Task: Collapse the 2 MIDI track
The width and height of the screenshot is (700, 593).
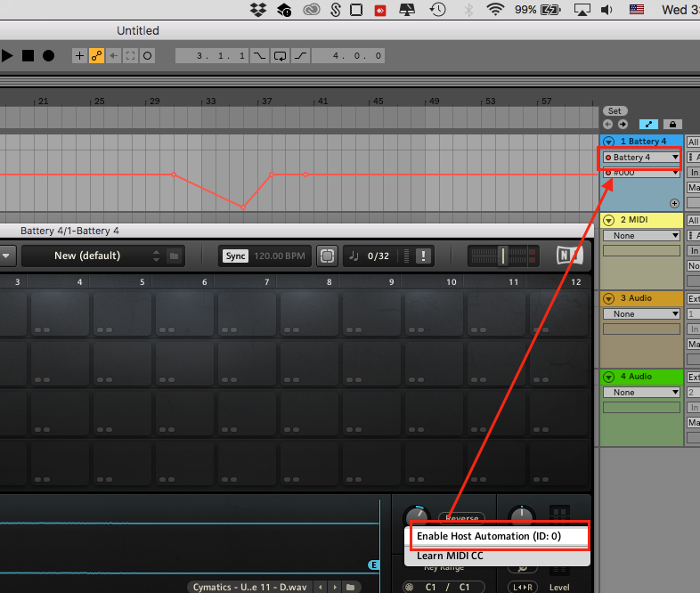Action: pos(608,220)
